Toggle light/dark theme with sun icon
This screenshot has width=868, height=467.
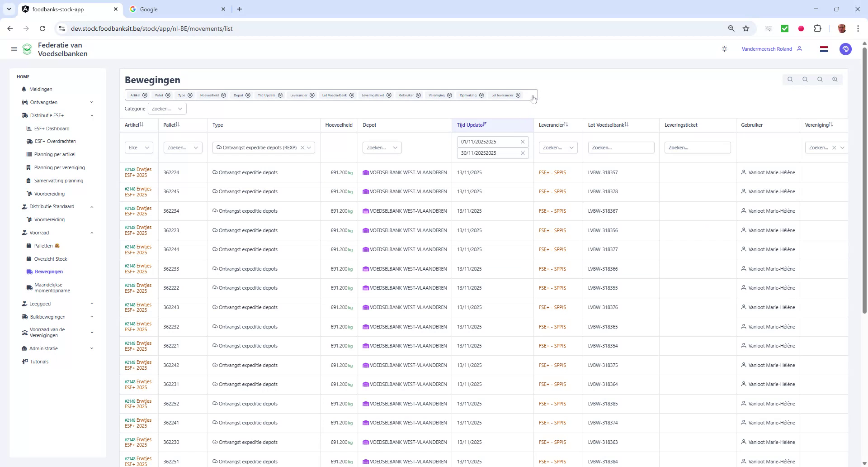coord(724,49)
